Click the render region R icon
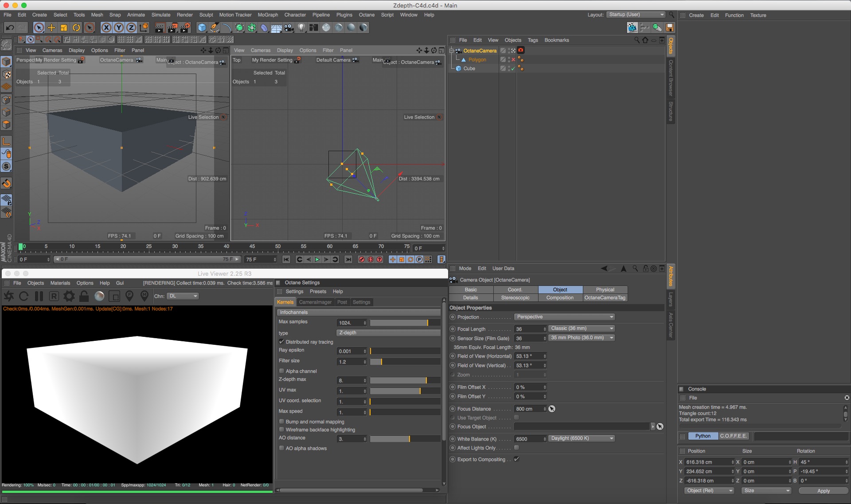Viewport: 851px width, 504px height. pyautogui.click(x=54, y=296)
